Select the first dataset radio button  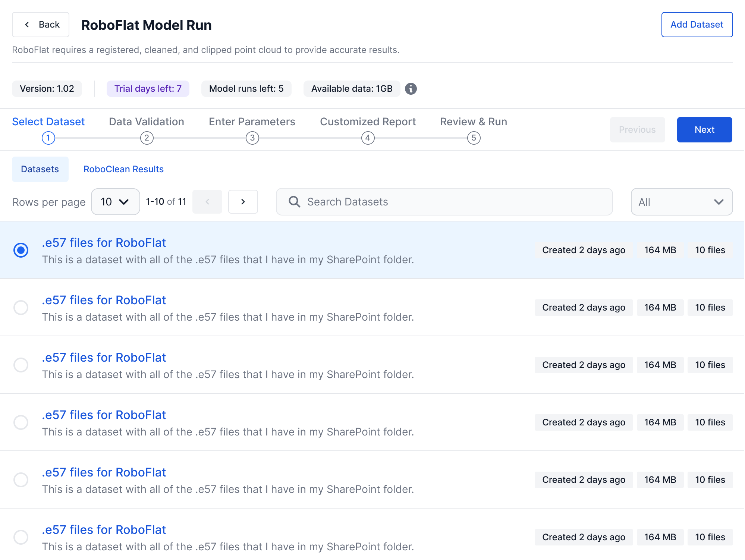coord(21,250)
